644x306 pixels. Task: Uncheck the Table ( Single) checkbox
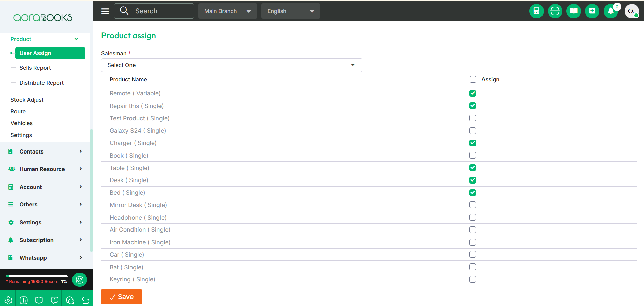point(473,168)
